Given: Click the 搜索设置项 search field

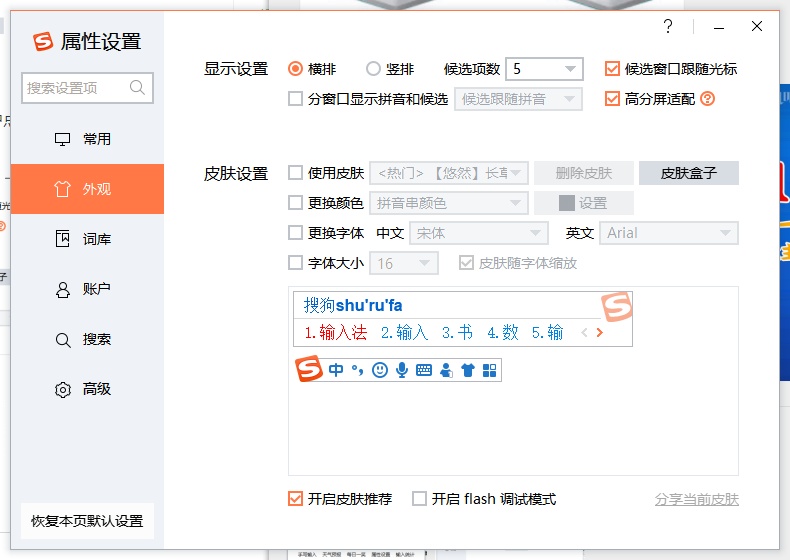Looking at the screenshot, I should click(x=87, y=88).
